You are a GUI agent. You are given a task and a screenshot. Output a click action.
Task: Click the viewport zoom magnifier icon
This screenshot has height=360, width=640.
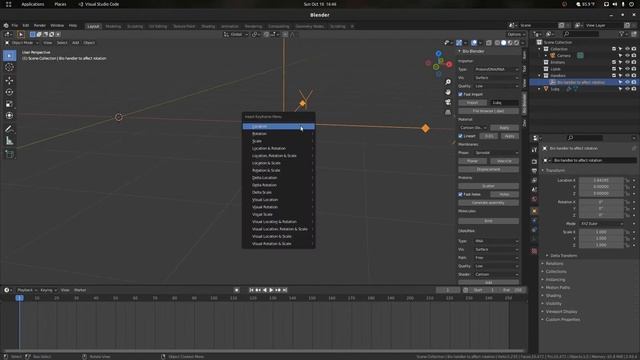pyautogui.click(x=448, y=82)
